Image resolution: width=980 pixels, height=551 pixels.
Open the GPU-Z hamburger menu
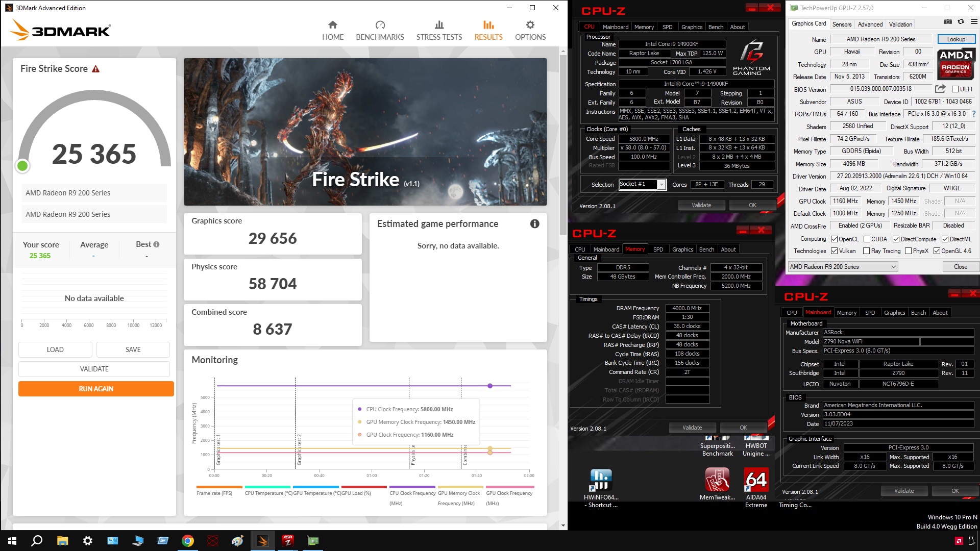(x=974, y=22)
